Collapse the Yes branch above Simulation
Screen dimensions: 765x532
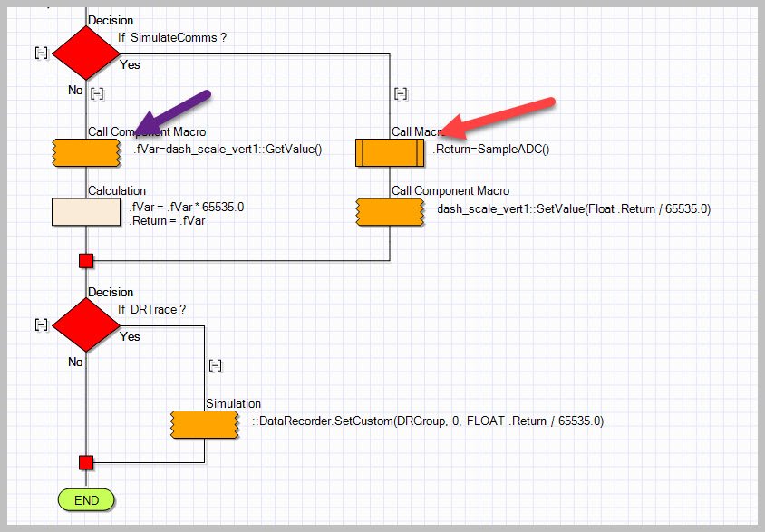[x=215, y=365]
